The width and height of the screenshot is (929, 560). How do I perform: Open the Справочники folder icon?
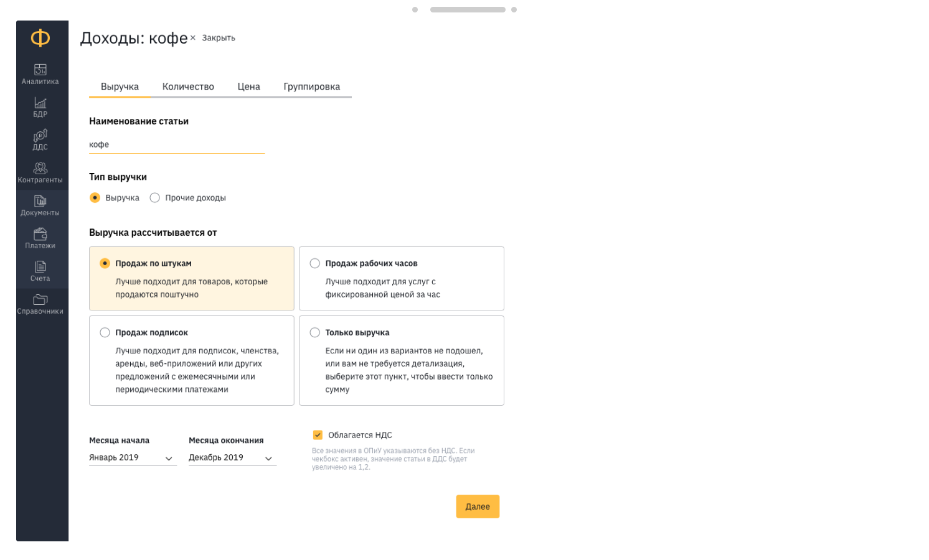point(40,299)
